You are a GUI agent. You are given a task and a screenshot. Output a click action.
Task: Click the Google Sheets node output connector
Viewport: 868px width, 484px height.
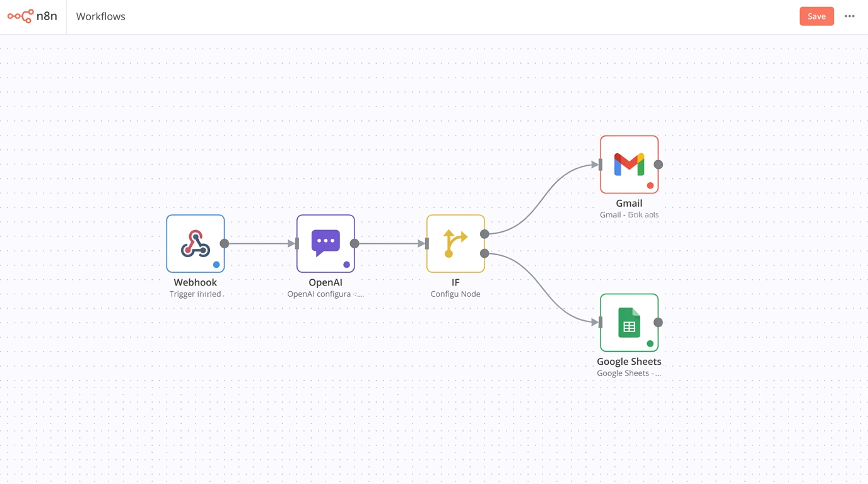click(x=658, y=323)
